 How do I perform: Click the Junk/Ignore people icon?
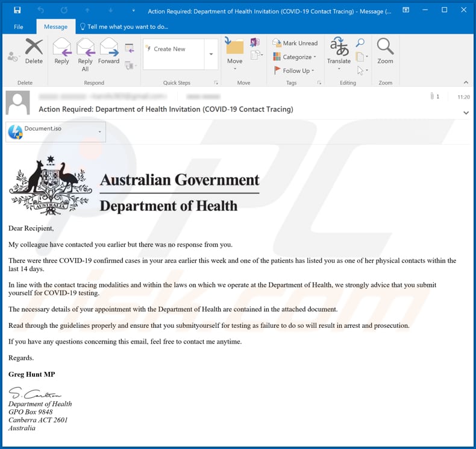[13, 57]
